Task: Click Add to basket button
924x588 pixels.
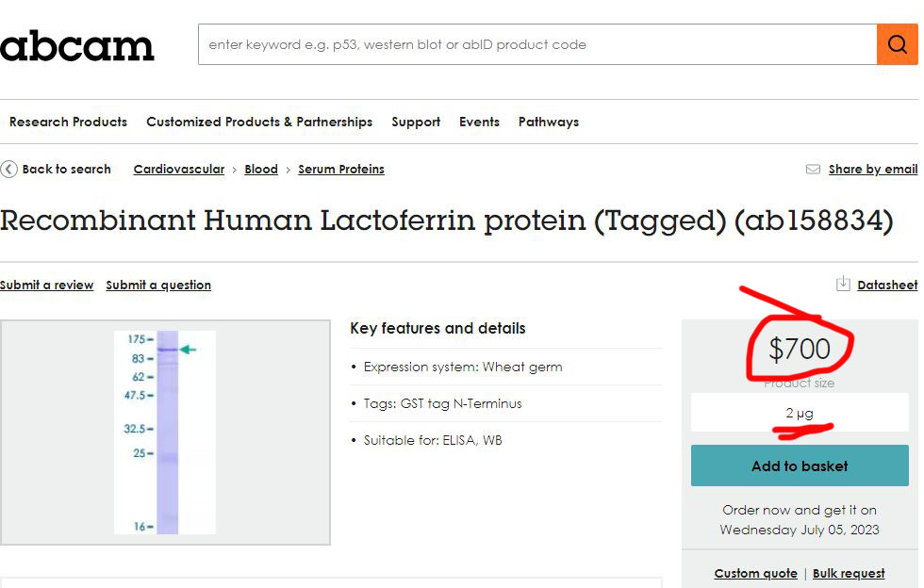Action: coord(800,465)
